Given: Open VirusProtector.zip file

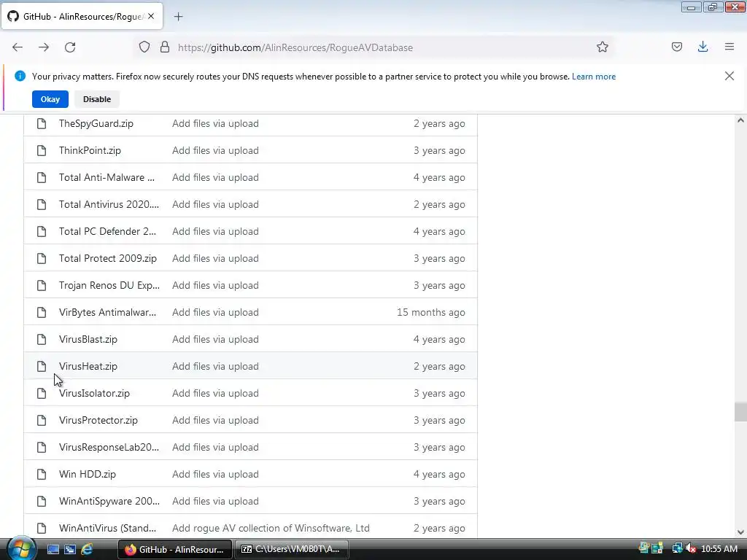Looking at the screenshot, I should 98,420.
